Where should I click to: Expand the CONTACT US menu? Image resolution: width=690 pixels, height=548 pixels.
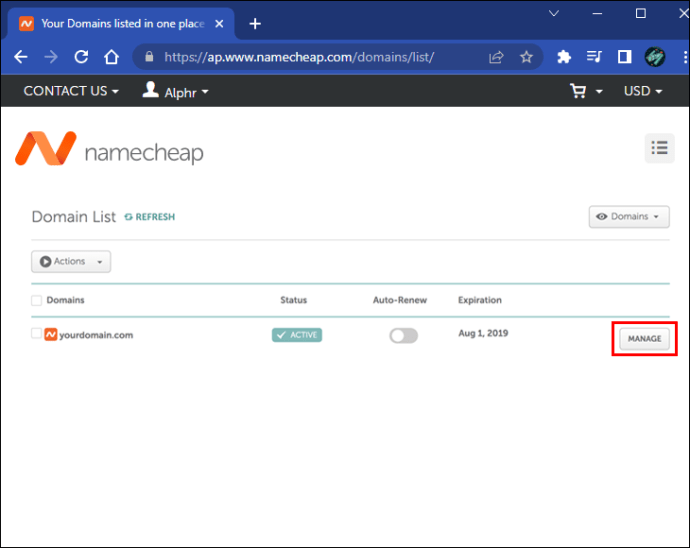pos(71,91)
